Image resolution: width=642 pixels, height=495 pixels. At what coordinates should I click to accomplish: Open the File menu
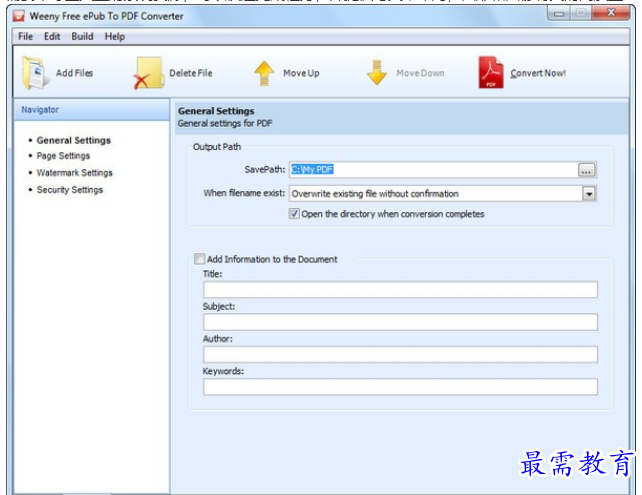point(25,36)
